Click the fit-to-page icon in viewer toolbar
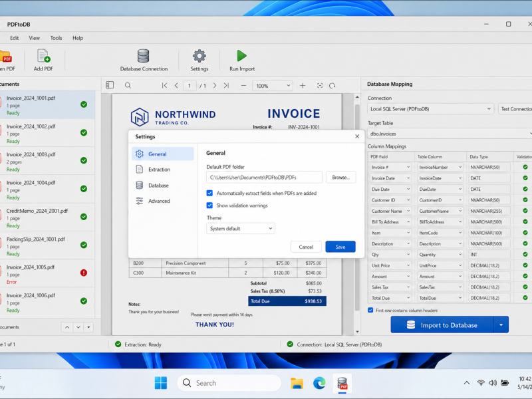The image size is (532, 399). pyautogui.click(x=320, y=86)
